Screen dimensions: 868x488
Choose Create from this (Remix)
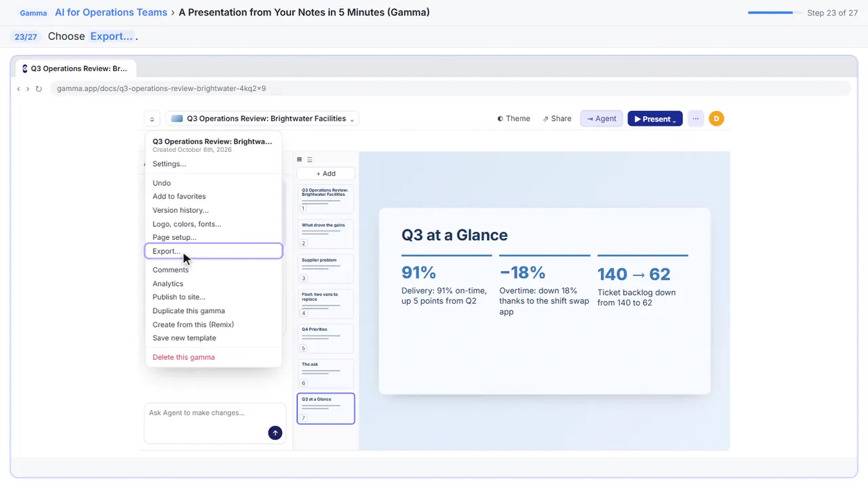[x=214, y=325]
